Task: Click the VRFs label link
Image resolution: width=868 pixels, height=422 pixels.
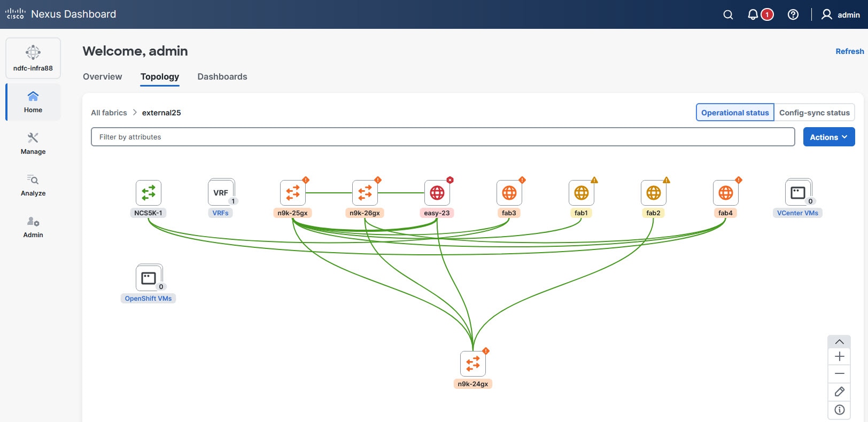Action: point(221,213)
